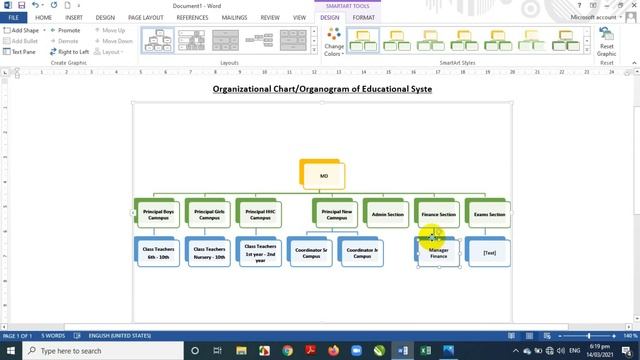Viewport: 640px width, 360px height.
Task: Toggle Right to Left layout
Action: click(x=69, y=52)
